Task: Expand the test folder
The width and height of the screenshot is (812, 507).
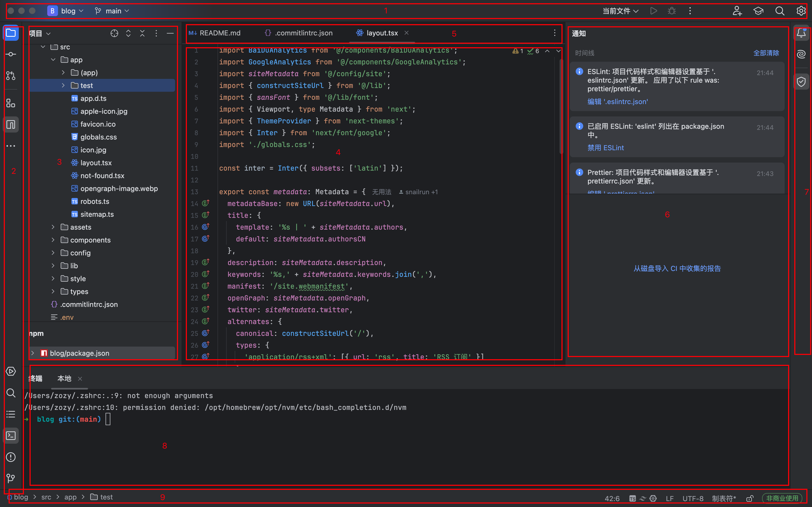Action: point(63,86)
